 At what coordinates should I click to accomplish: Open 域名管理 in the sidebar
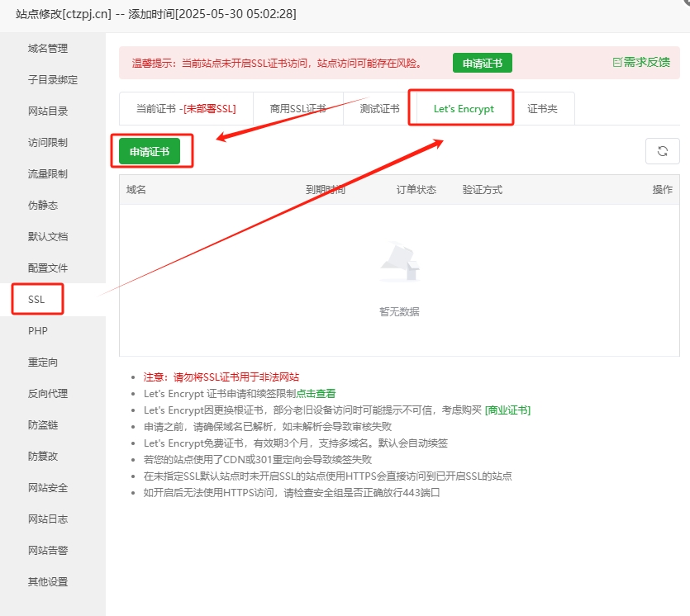pyautogui.click(x=48, y=49)
